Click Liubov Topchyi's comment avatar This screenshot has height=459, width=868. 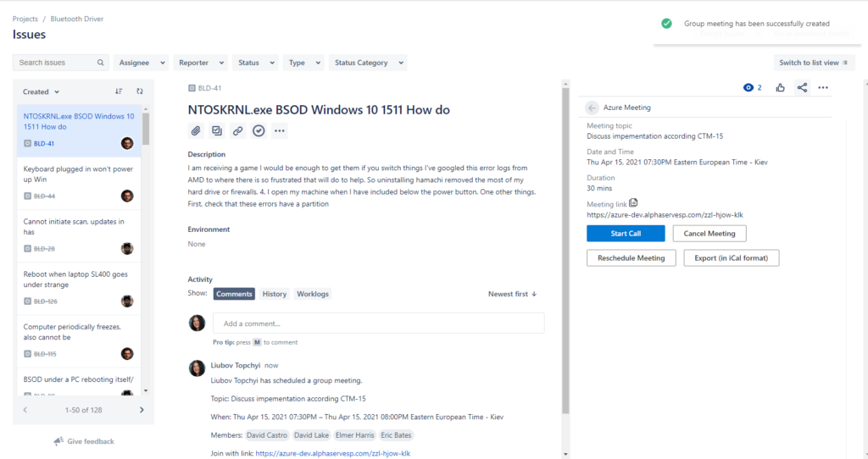pyautogui.click(x=197, y=368)
